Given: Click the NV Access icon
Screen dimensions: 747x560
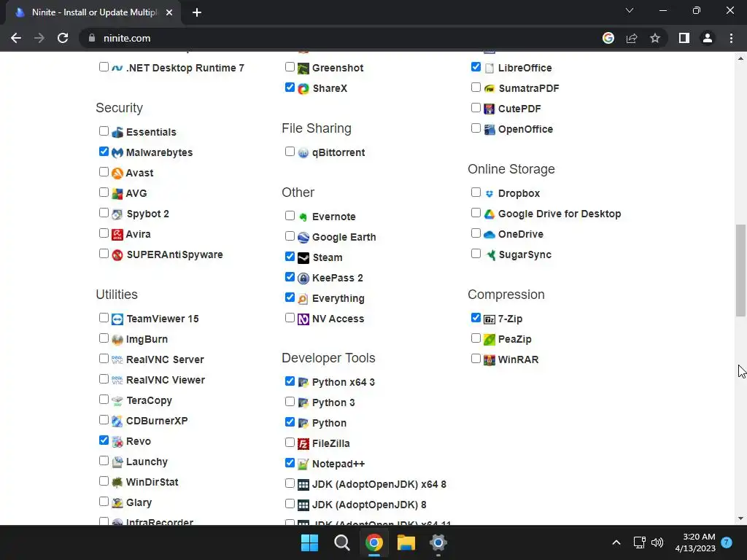Looking at the screenshot, I should tap(303, 319).
